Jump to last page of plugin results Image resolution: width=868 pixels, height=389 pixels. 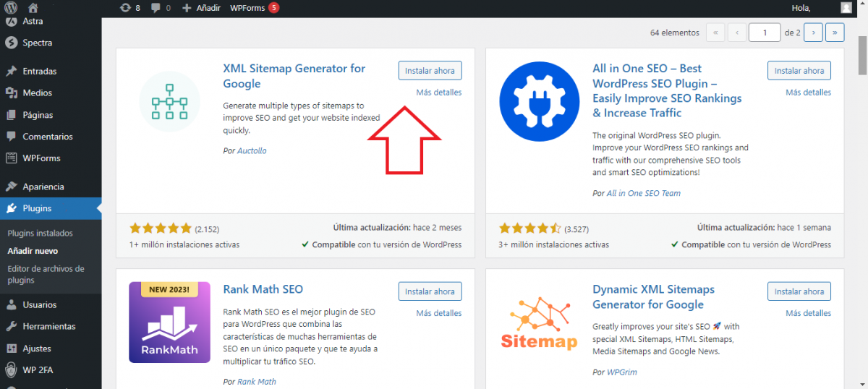(835, 33)
